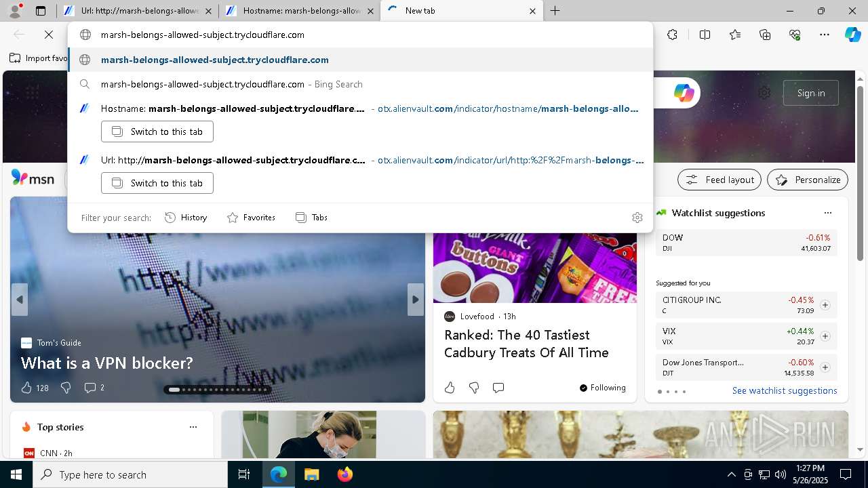The width and height of the screenshot is (868, 488).
Task: Open the Copilot sidebar icon
Action: coord(852,35)
